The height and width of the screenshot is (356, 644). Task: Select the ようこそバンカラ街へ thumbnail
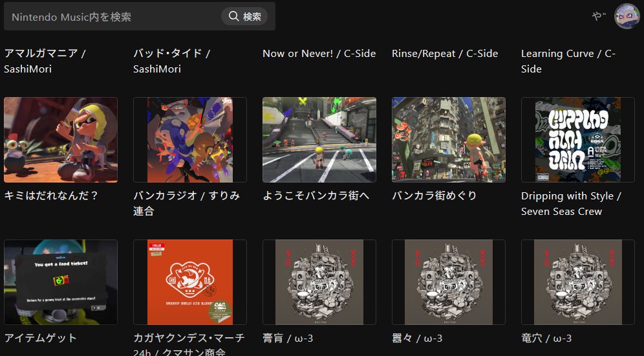(319, 140)
